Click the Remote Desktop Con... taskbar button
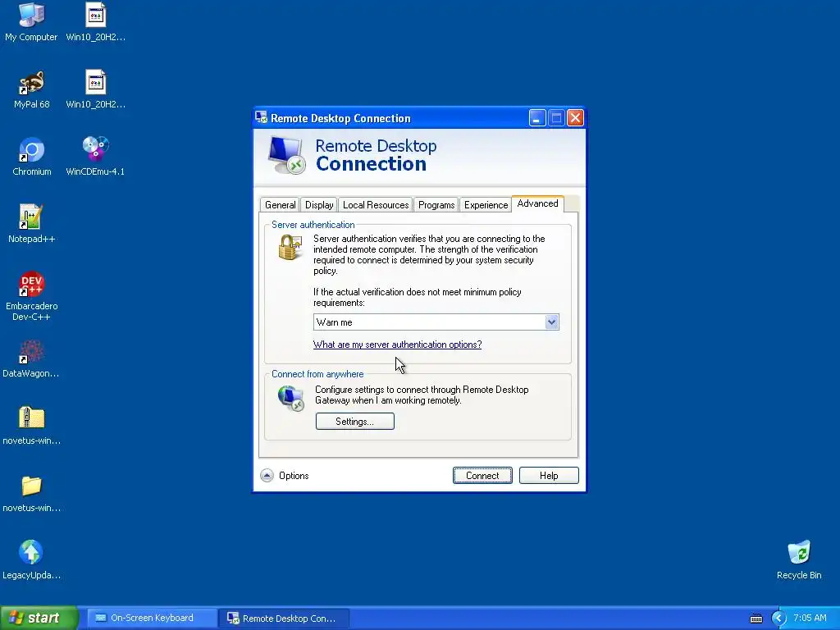The height and width of the screenshot is (630, 840). click(284, 619)
